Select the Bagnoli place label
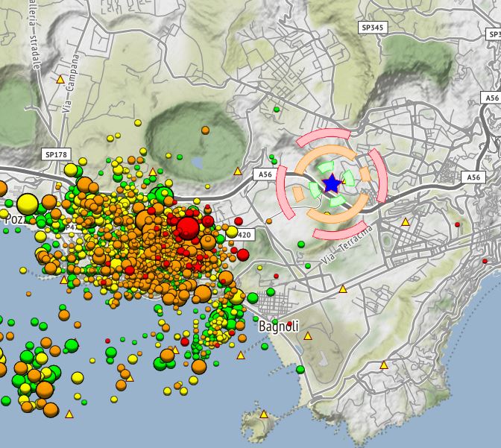The image size is (501, 448). pos(280,326)
